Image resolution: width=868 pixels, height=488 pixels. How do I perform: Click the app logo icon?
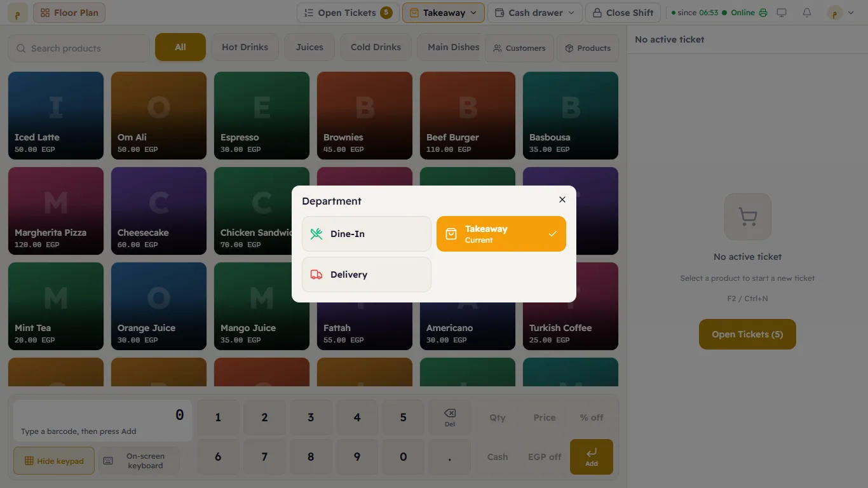click(18, 13)
